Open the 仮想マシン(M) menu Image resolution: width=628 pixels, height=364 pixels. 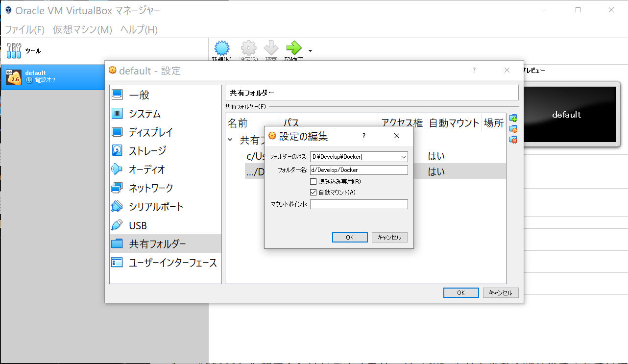82,29
